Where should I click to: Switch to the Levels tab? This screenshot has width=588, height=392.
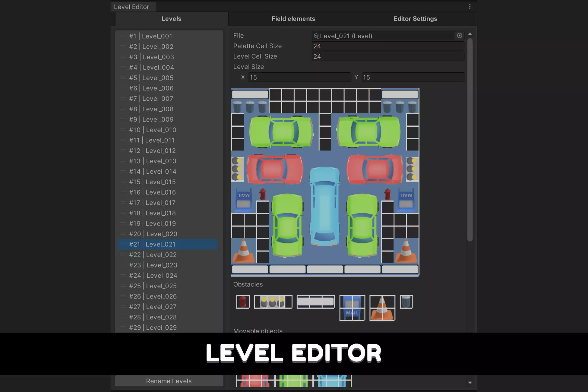tap(171, 19)
